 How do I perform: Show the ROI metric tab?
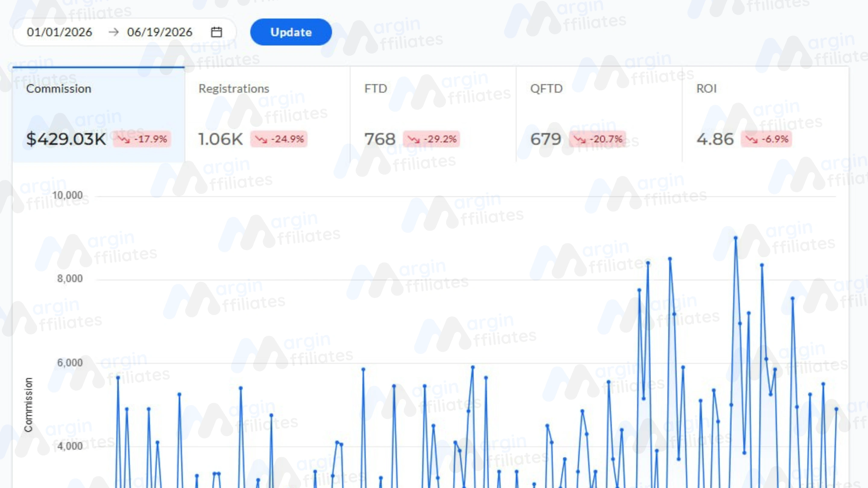click(765, 114)
